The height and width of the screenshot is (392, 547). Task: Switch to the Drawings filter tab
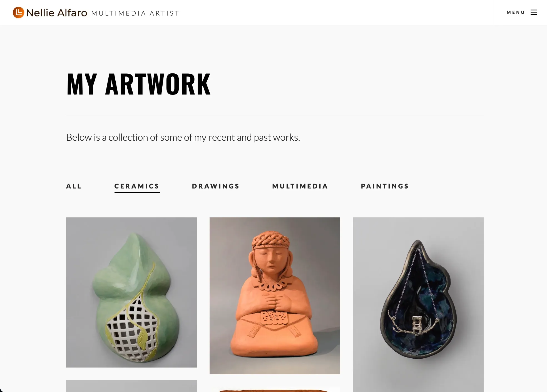(216, 186)
